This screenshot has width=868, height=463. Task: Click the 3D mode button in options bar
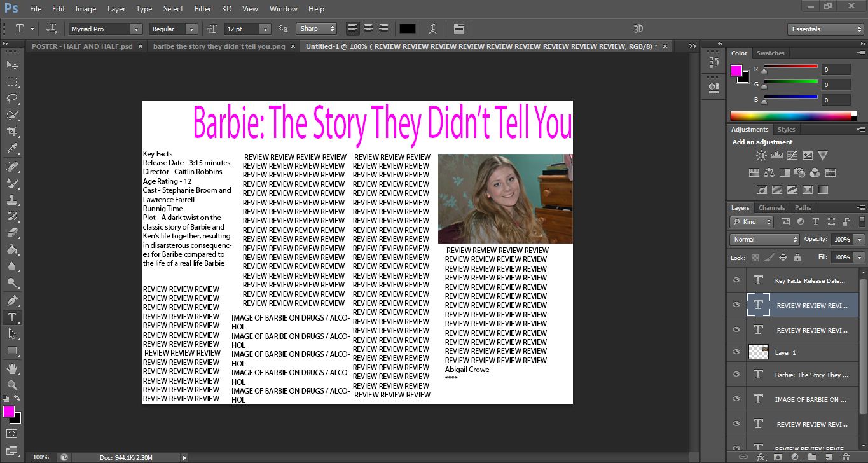pyautogui.click(x=638, y=29)
